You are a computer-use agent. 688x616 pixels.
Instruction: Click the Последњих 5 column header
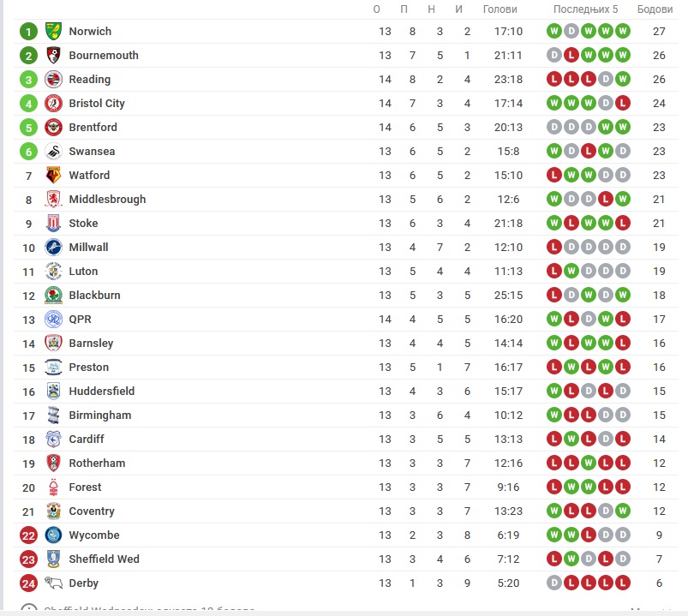click(x=585, y=9)
